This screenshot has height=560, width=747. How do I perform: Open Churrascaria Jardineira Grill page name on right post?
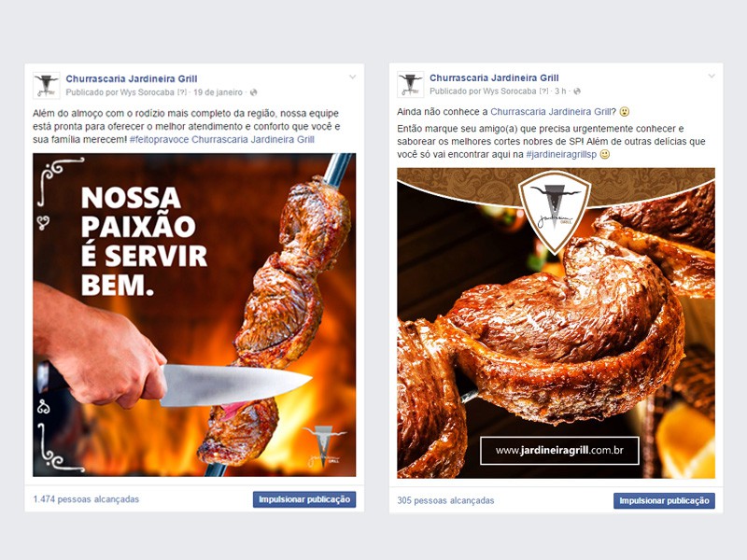point(494,77)
